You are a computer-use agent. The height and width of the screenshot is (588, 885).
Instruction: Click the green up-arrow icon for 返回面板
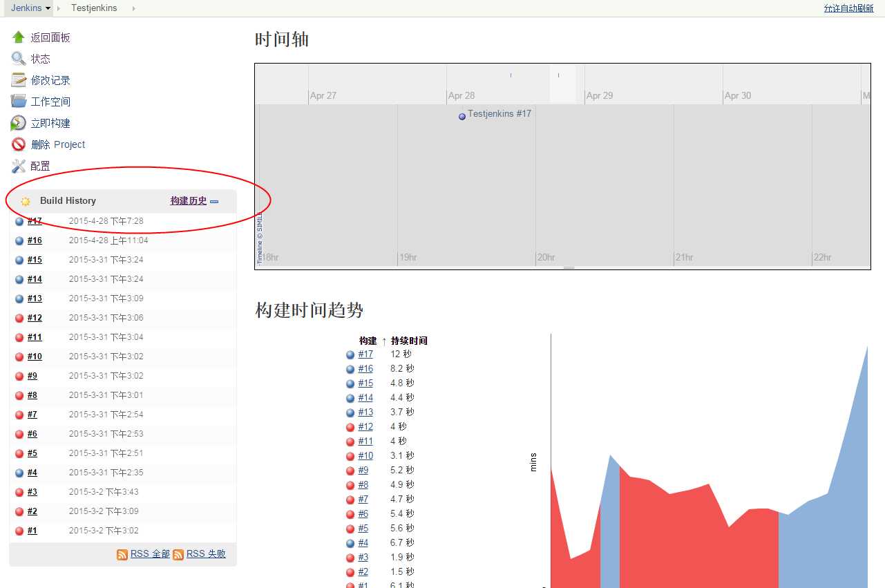pyautogui.click(x=19, y=37)
